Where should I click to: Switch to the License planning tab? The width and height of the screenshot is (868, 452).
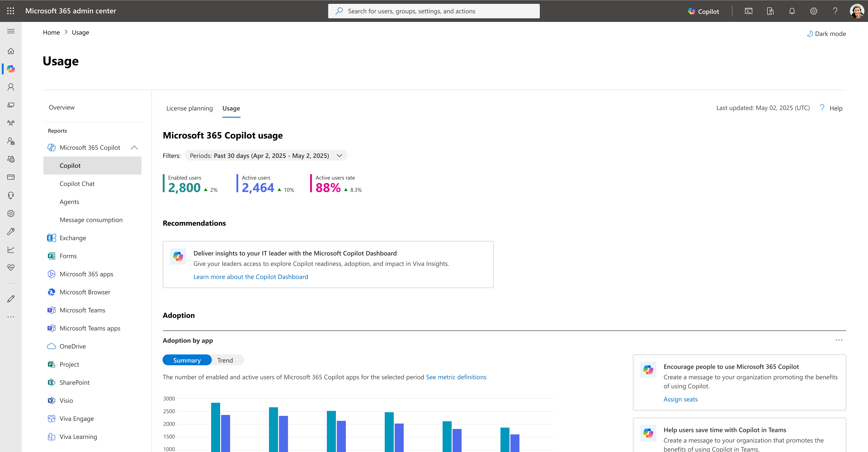click(189, 108)
